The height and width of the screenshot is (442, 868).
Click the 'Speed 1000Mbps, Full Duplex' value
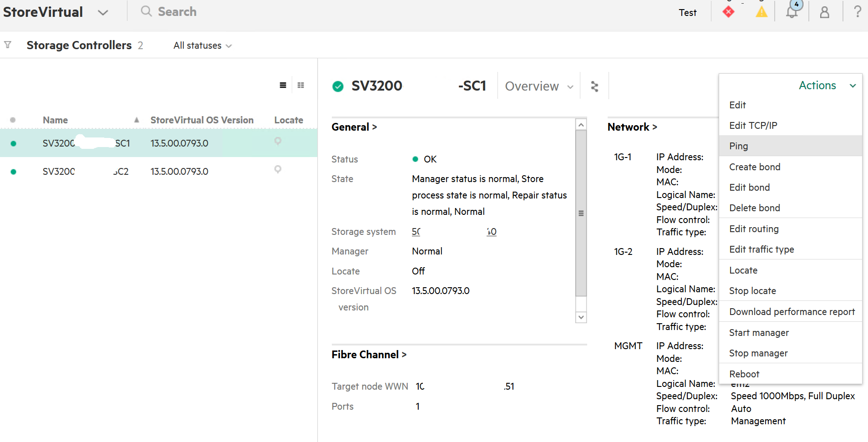792,396
